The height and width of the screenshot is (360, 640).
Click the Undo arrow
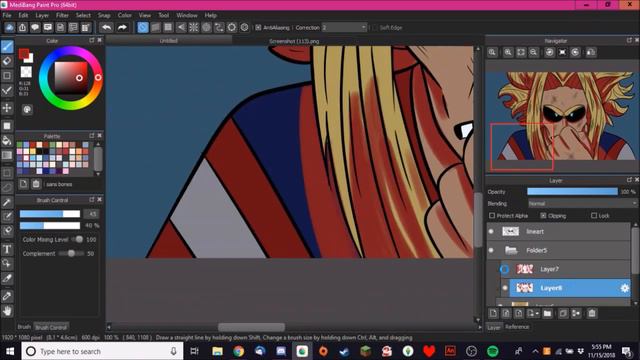click(107, 27)
